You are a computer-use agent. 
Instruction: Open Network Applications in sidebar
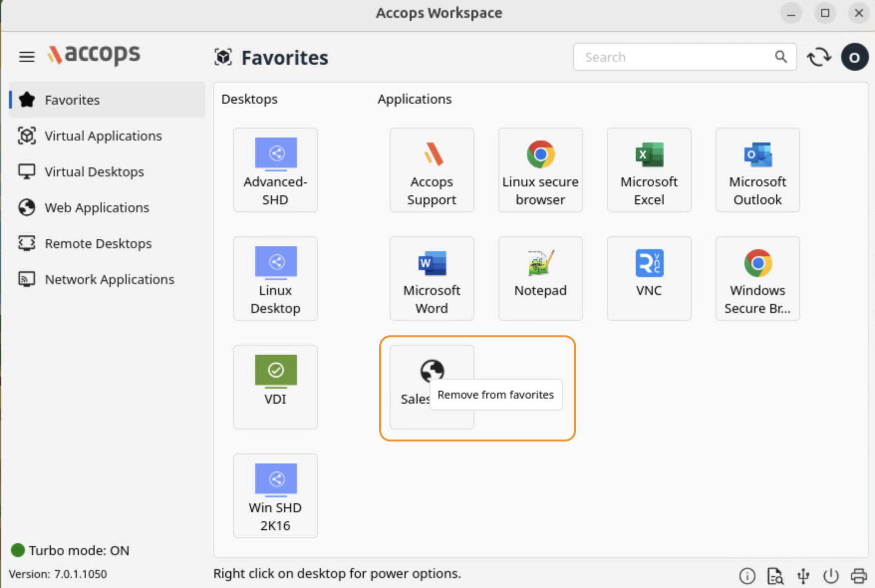pyautogui.click(x=109, y=280)
